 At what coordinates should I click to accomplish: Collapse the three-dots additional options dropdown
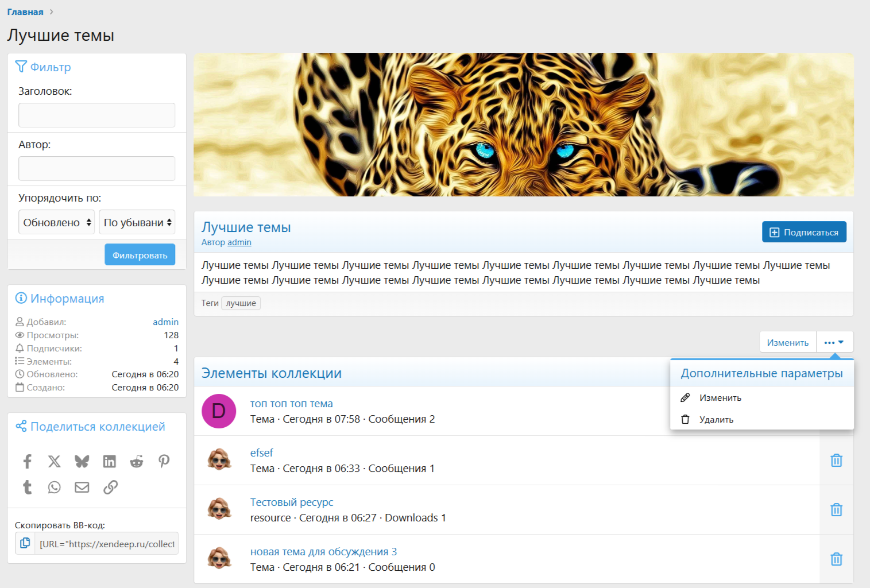tap(834, 342)
